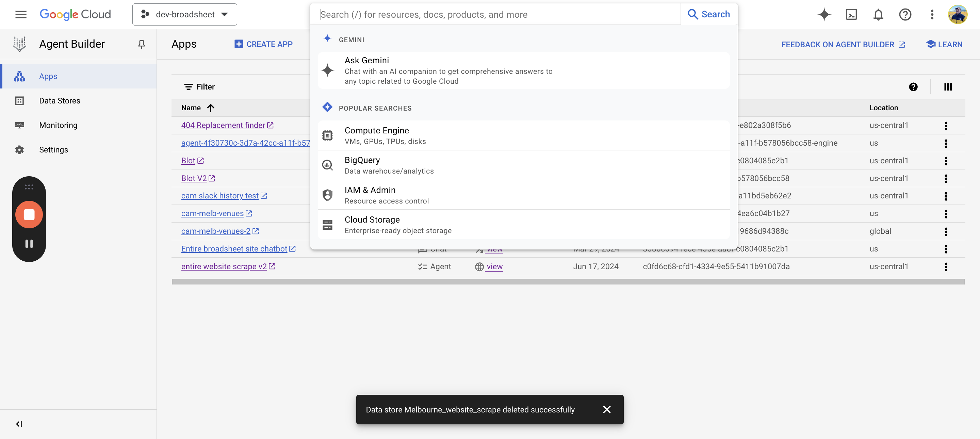
Task: Open actions menu for Blot V2 row
Action: [x=945, y=178]
